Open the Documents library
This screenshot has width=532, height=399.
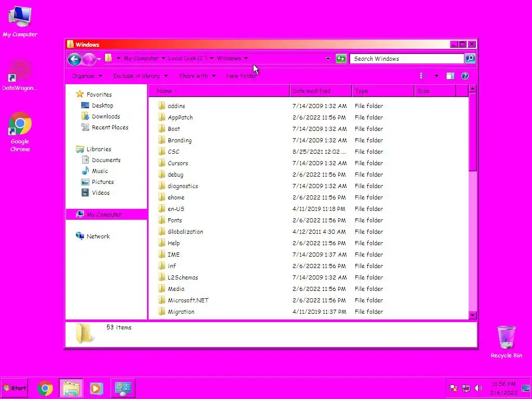(x=106, y=160)
